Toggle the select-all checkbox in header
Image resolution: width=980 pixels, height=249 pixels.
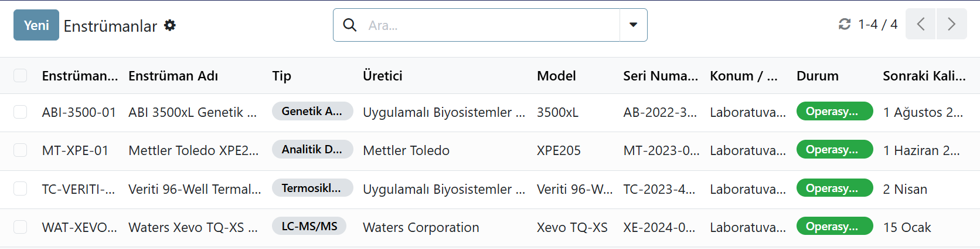coord(21,75)
